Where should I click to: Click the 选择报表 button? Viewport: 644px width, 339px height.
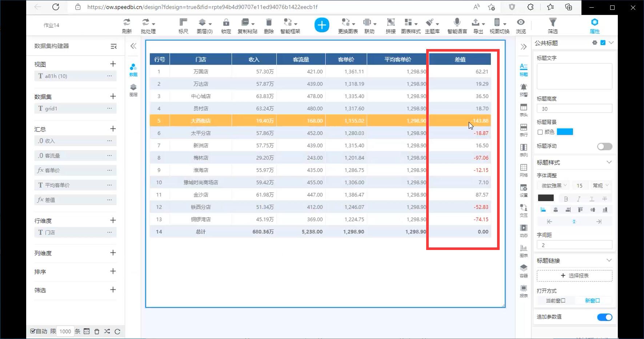coord(574,276)
